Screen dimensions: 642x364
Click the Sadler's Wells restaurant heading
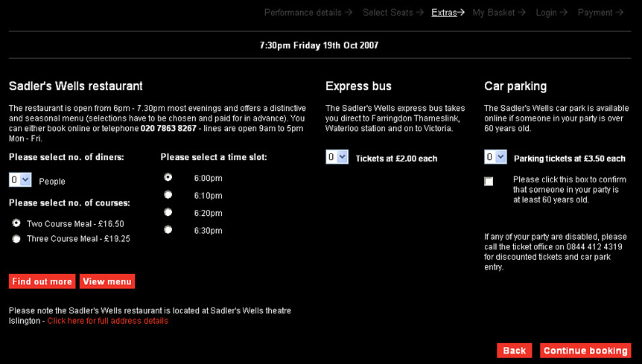(x=76, y=86)
